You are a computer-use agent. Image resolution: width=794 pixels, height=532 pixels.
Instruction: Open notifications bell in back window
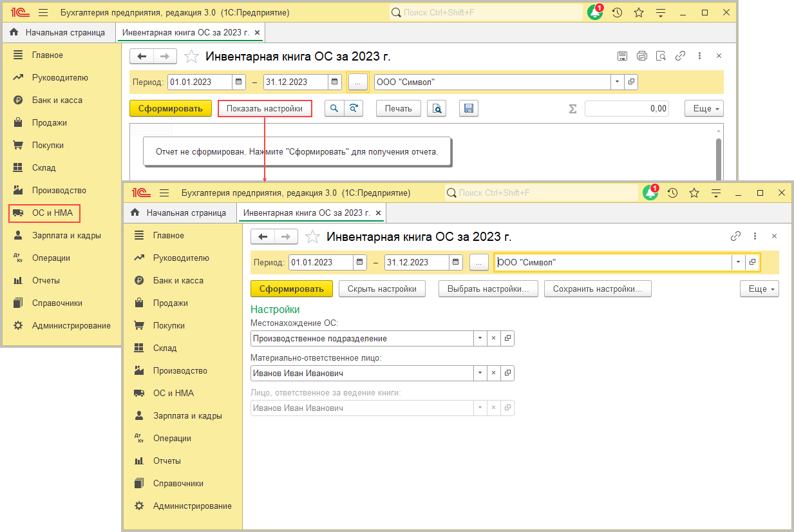coord(595,12)
